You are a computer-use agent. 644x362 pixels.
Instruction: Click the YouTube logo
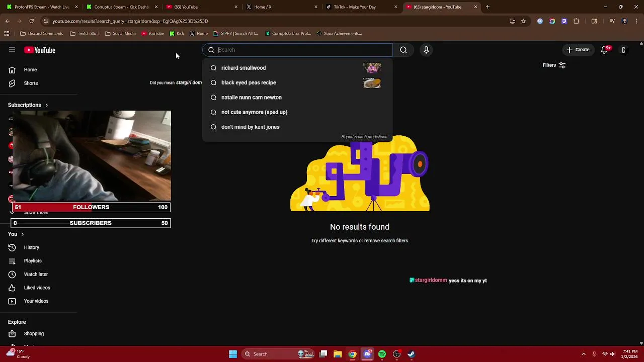(x=40, y=50)
